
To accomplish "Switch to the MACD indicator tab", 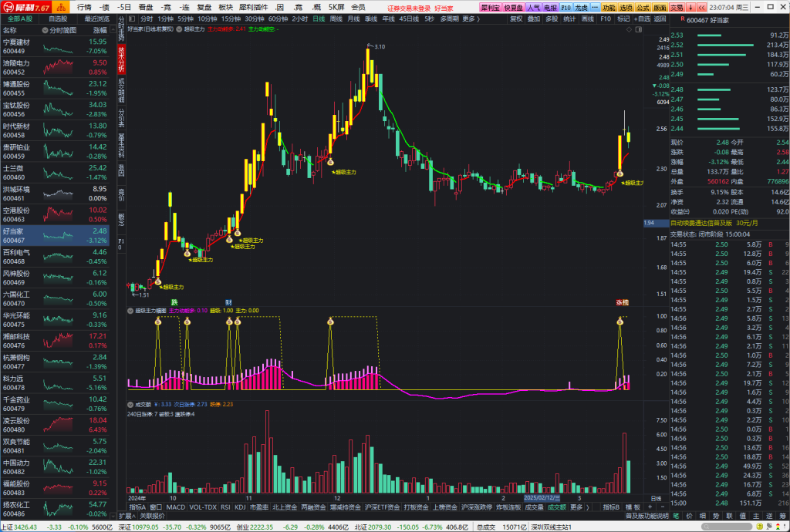I will tap(175, 507).
